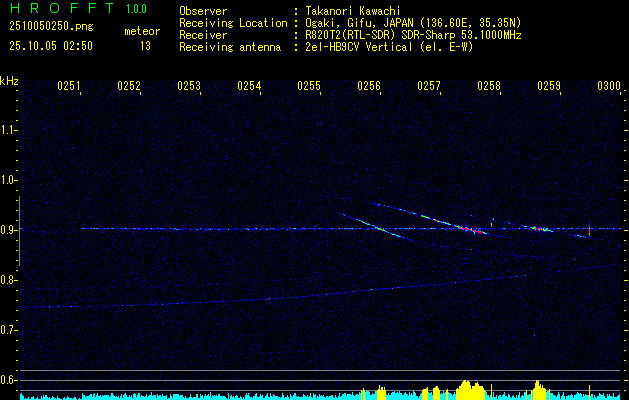629x400 pixels.
Task: Click the meteor count value 13
Action: [145, 46]
